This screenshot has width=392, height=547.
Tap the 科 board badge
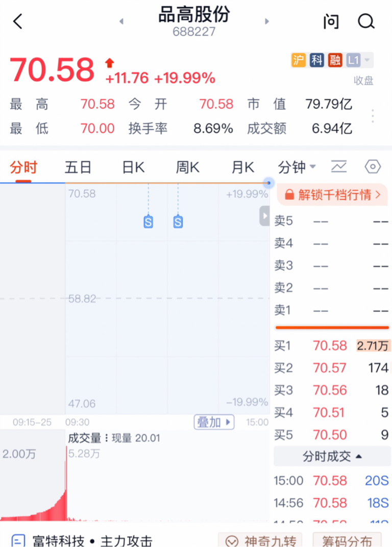(316, 60)
